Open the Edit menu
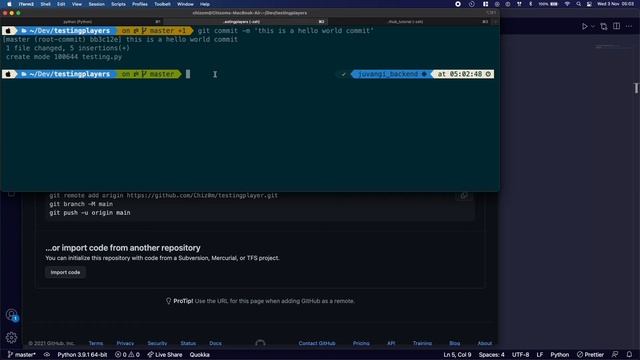This screenshot has width=640, height=360. [61, 4]
